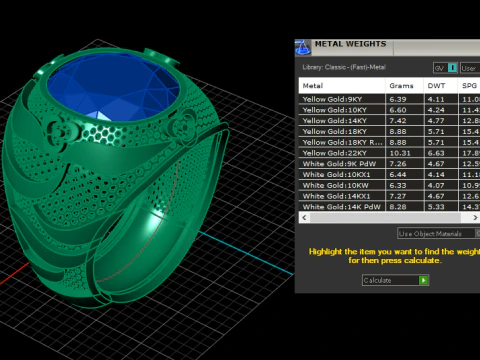
Task: Click the 7.27 grams value
Action: tap(398, 196)
